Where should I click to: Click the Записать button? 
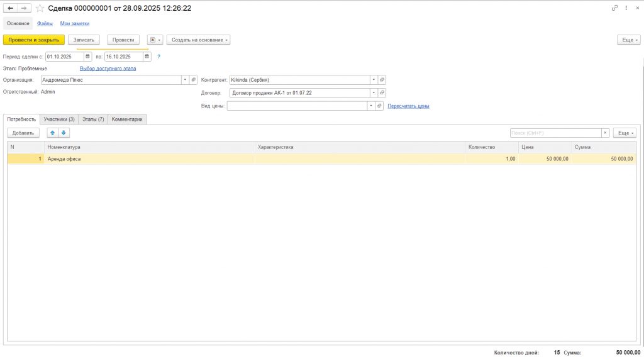click(x=84, y=40)
